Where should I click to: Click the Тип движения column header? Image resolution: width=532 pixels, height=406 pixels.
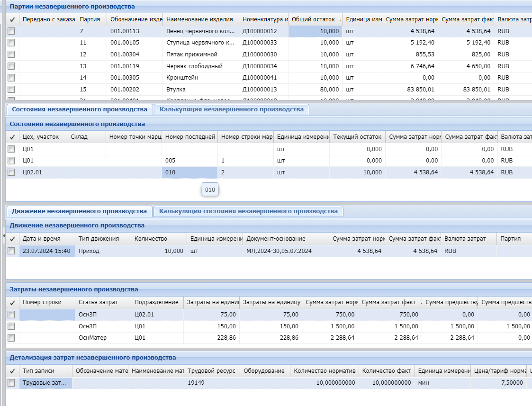pos(98,239)
